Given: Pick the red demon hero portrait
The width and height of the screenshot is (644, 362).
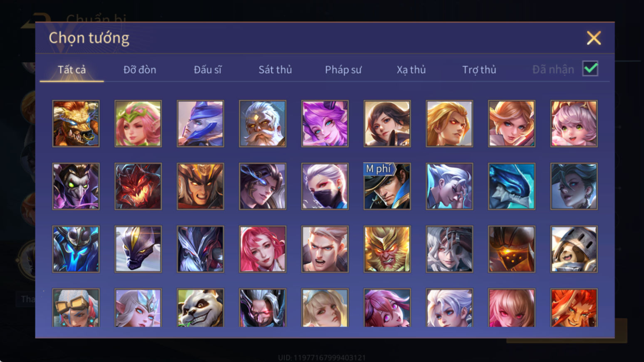Looking at the screenshot, I should tap(138, 186).
